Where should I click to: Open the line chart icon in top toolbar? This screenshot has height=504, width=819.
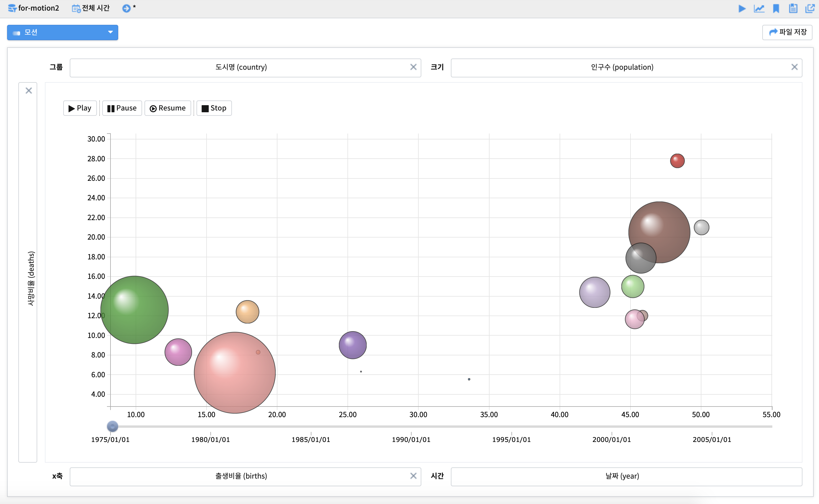(759, 8)
